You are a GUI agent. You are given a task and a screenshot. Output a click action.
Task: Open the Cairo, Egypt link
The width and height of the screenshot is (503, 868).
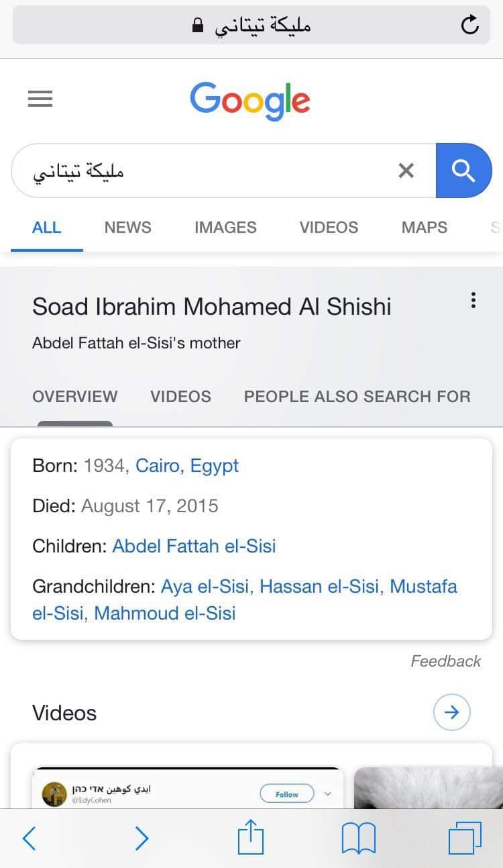pyautogui.click(x=187, y=466)
